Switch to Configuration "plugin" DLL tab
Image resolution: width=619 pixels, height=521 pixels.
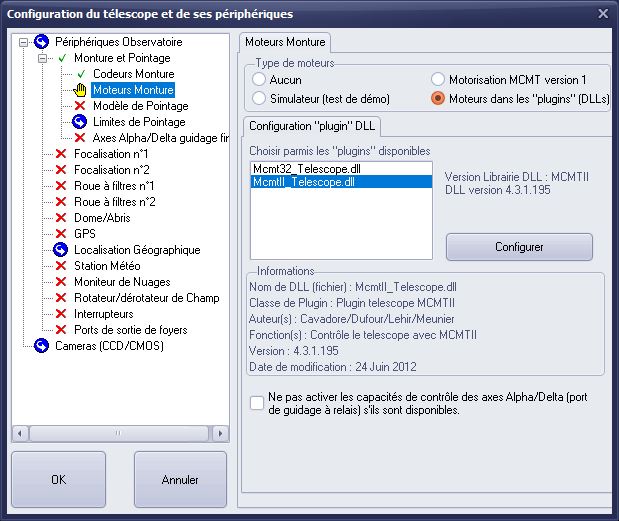[x=310, y=126]
